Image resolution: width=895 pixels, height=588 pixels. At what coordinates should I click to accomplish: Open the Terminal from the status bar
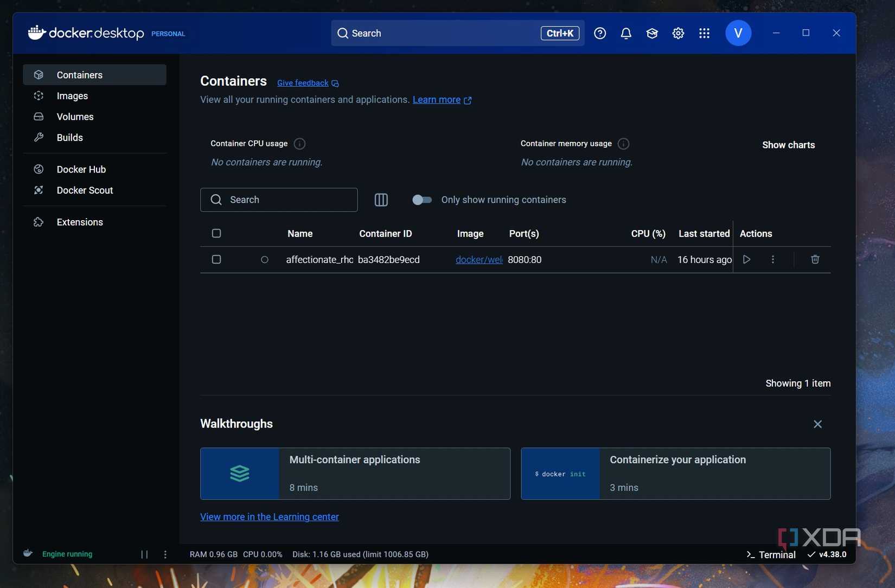pos(771,554)
